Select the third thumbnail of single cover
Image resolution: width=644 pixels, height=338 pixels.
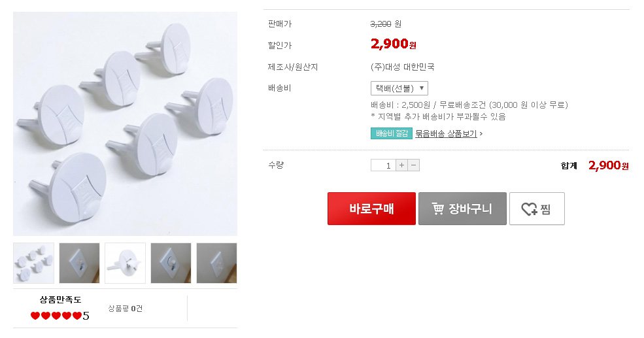pos(125,263)
